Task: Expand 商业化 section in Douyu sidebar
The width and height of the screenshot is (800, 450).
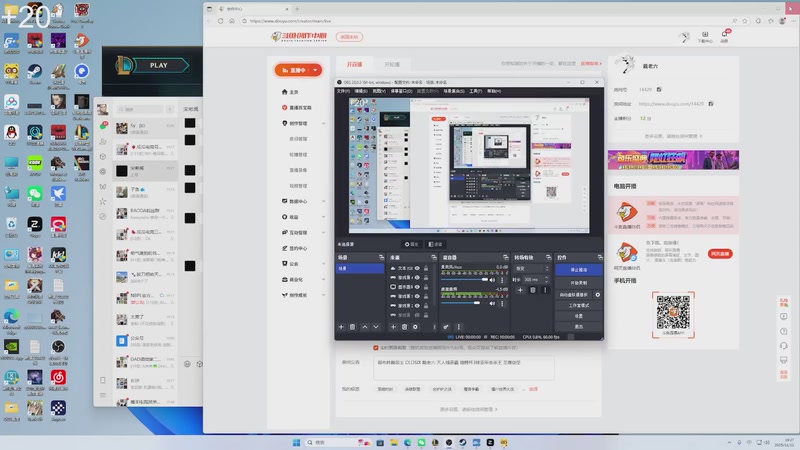Action: tap(323, 280)
